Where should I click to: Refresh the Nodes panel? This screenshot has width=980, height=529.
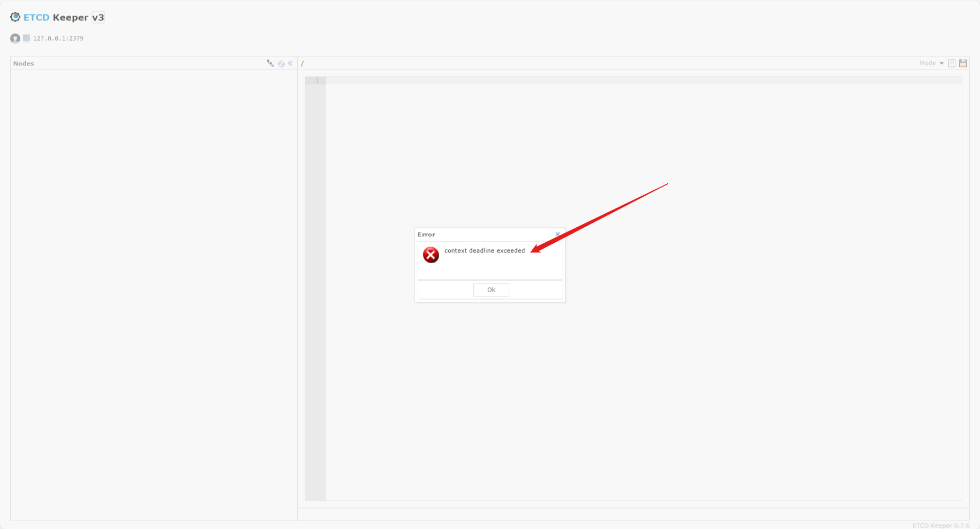point(281,63)
